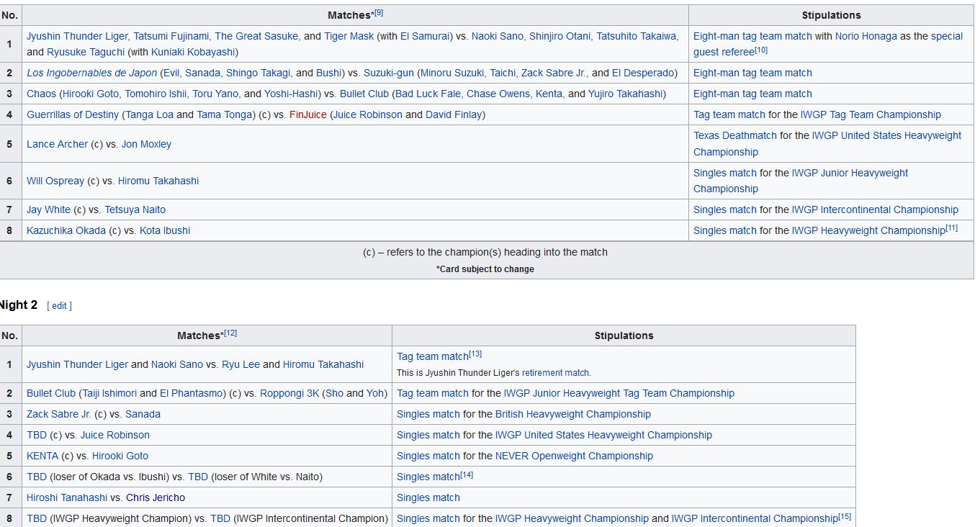Click the Will Ospreay link
Screen dimensions: 980x527
click(55, 181)
